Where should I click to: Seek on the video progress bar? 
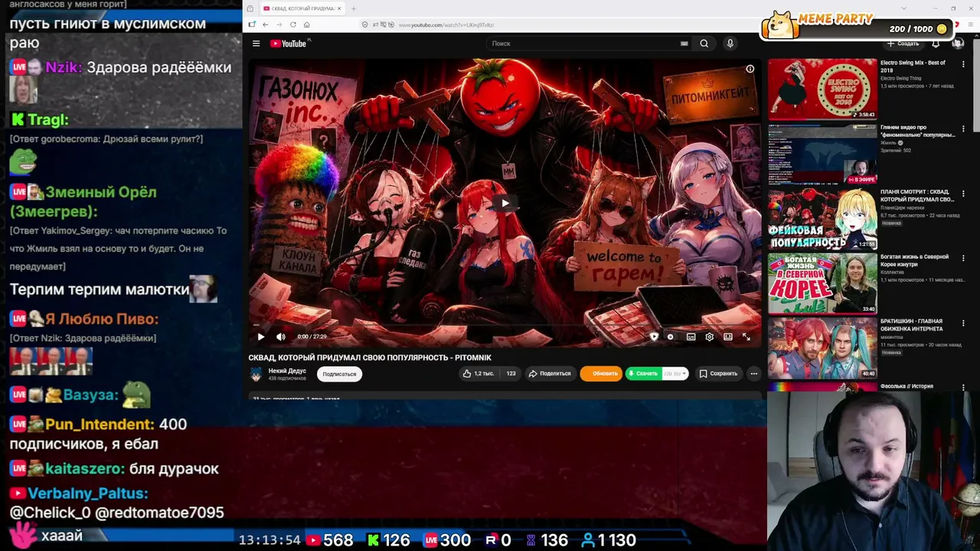point(505,327)
